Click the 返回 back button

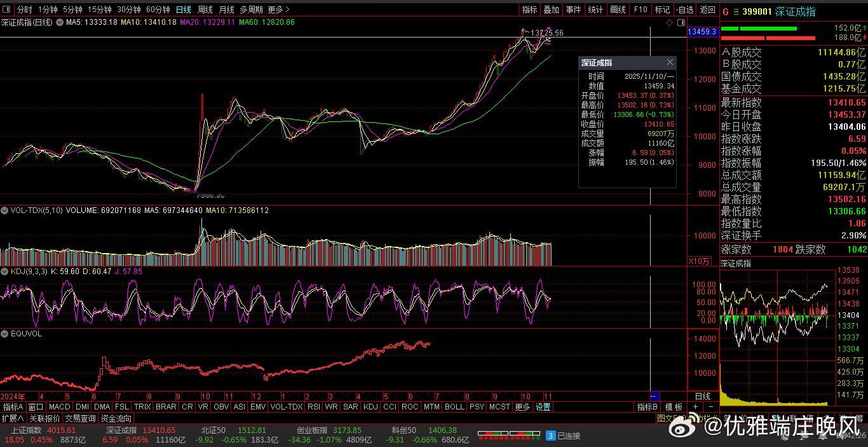pyautogui.click(x=707, y=10)
